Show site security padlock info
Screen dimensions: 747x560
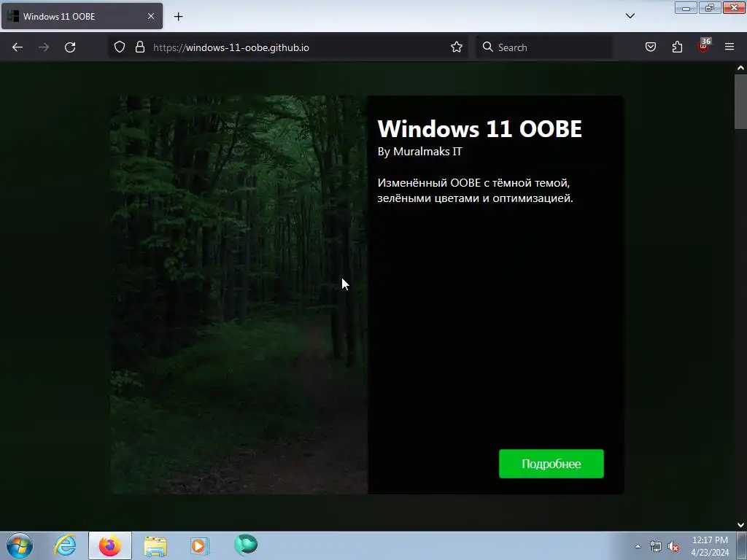[139, 47]
